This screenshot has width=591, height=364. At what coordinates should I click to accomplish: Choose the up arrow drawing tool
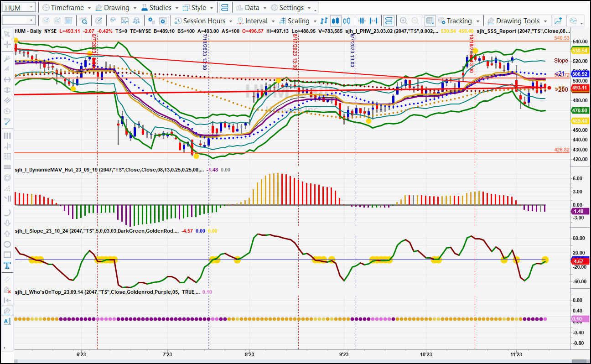pos(7,234)
